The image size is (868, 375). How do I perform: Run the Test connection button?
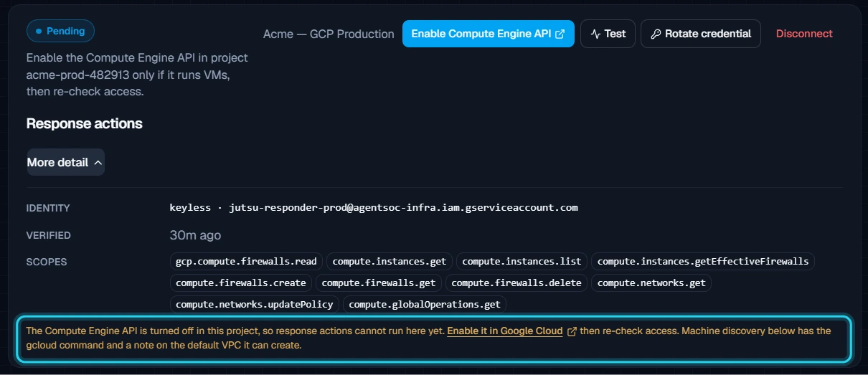click(x=608, y=34)
